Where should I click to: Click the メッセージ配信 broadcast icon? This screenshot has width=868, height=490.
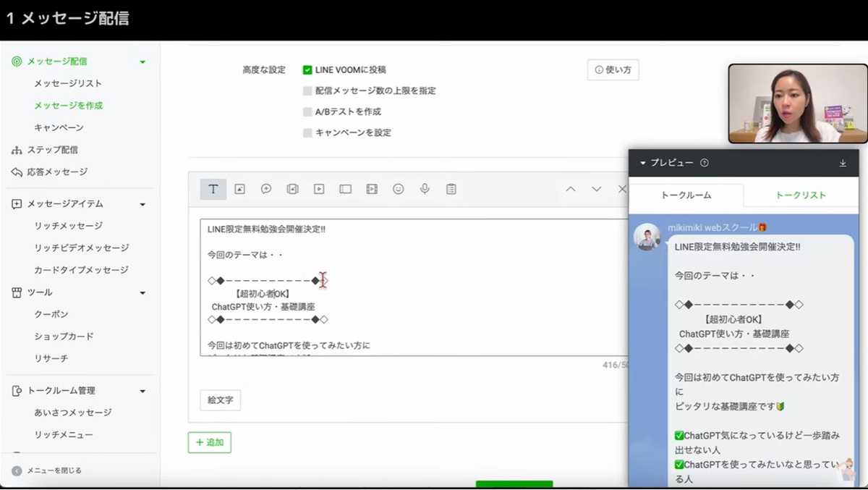tap(17, 62)
